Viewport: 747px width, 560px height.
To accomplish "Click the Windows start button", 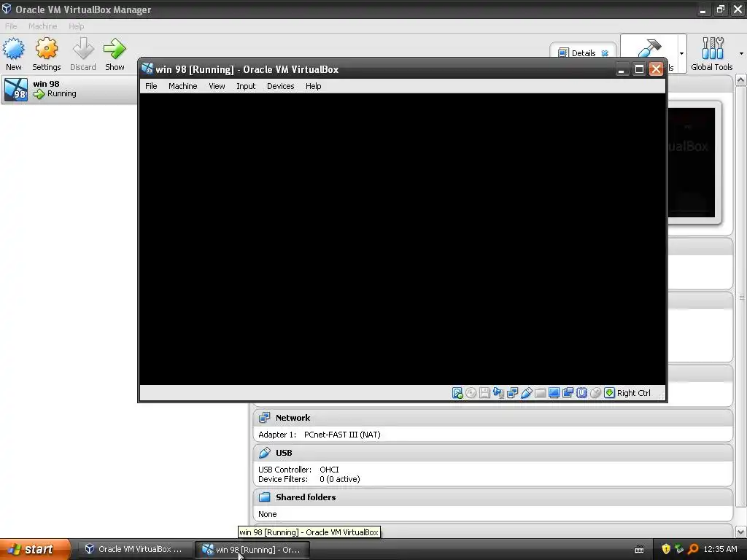I will pos(35,549).
